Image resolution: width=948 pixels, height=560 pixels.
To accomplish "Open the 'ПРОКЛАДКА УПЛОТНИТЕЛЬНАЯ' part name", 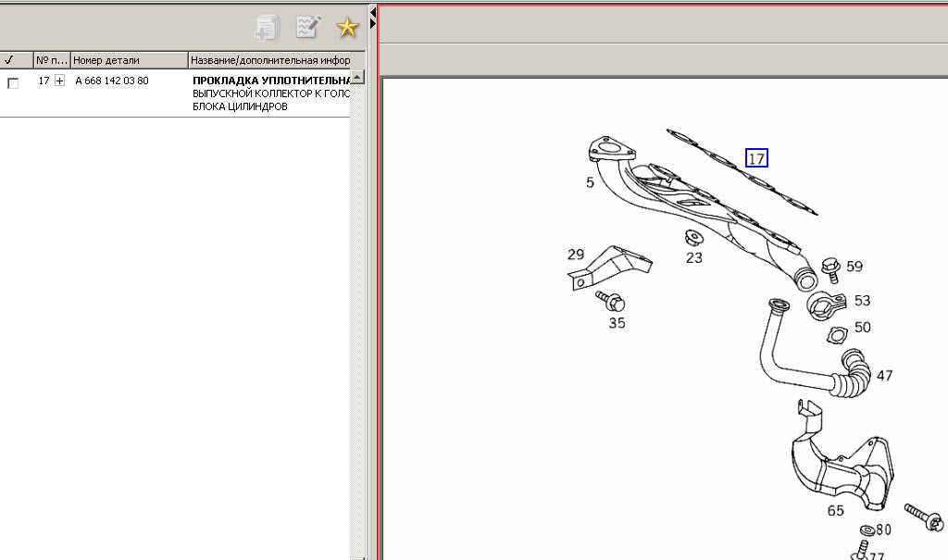I will click(270, 81).
